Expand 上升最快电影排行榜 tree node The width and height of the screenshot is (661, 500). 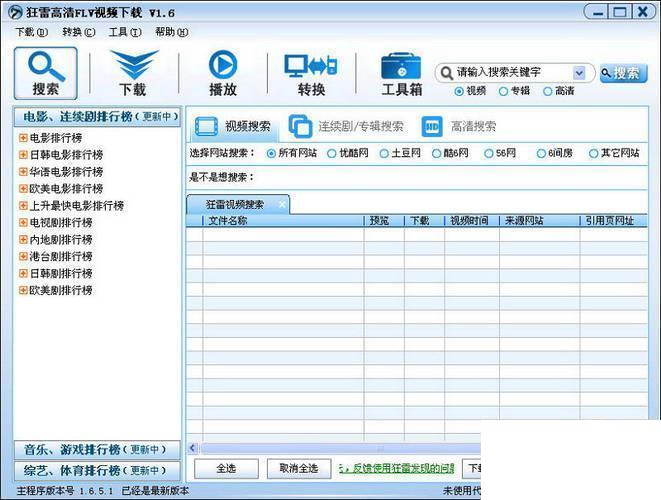pyautogui.click(x=23, y=206)
